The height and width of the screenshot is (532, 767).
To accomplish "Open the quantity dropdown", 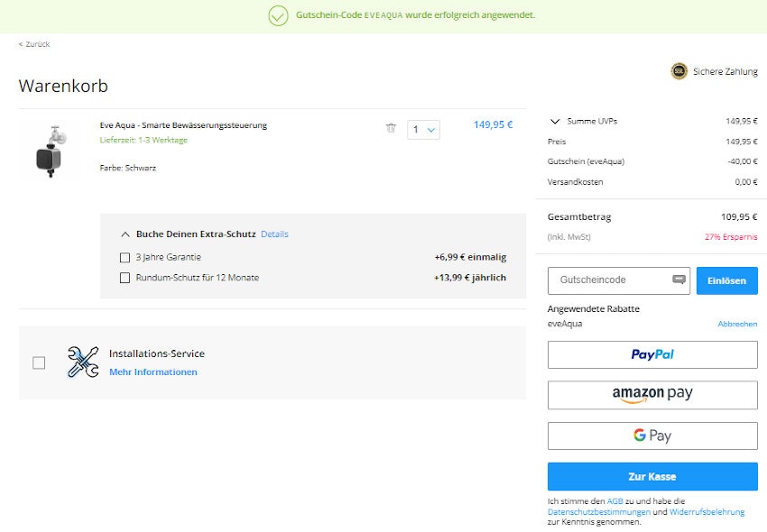I will 423,130.
